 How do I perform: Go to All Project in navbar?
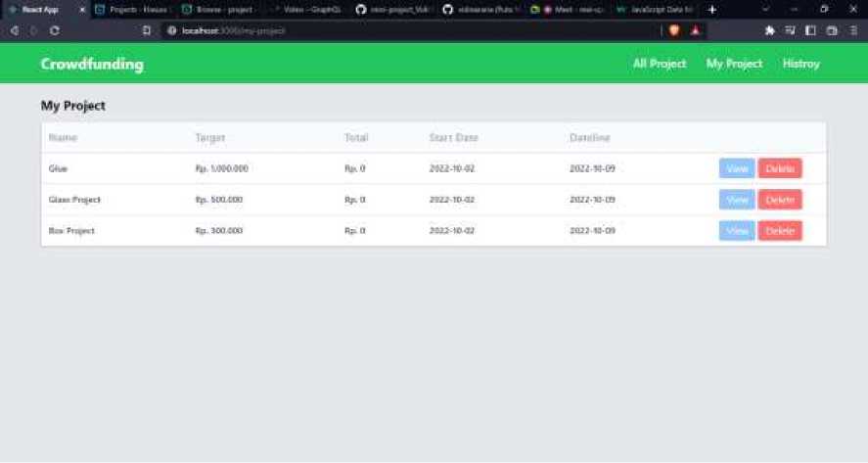pos(660,64)
